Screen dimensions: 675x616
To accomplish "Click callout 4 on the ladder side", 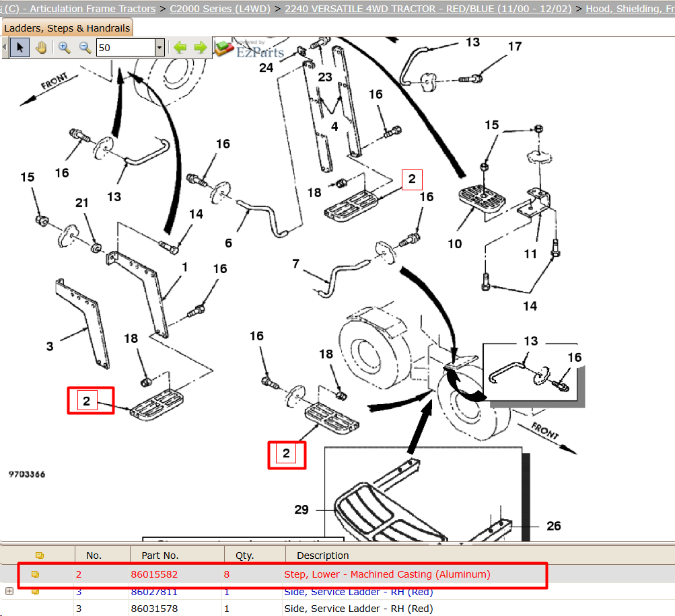I will (334, 126).
